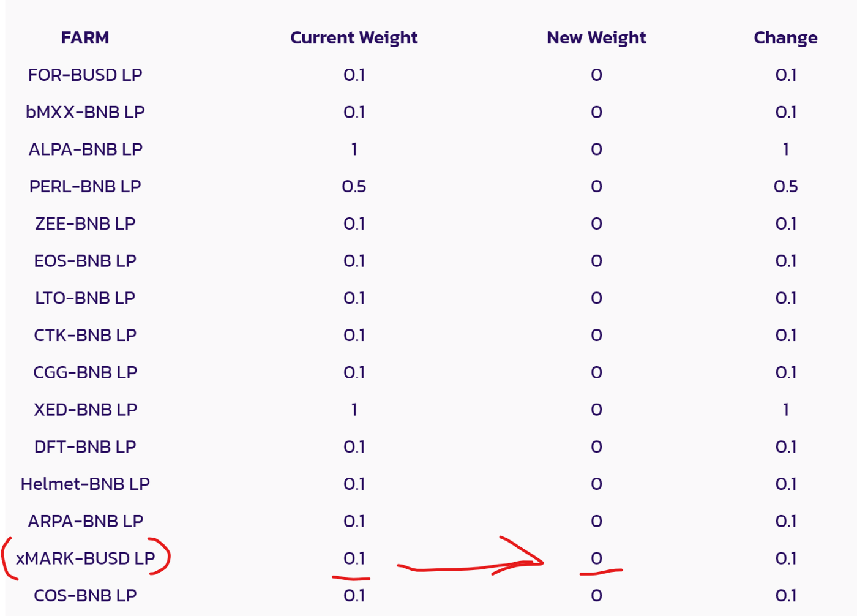857x616 pixels.
Task: Click the Helmet-BNB LP farm name
Action: pyautogui.click(x=85, y=484)
